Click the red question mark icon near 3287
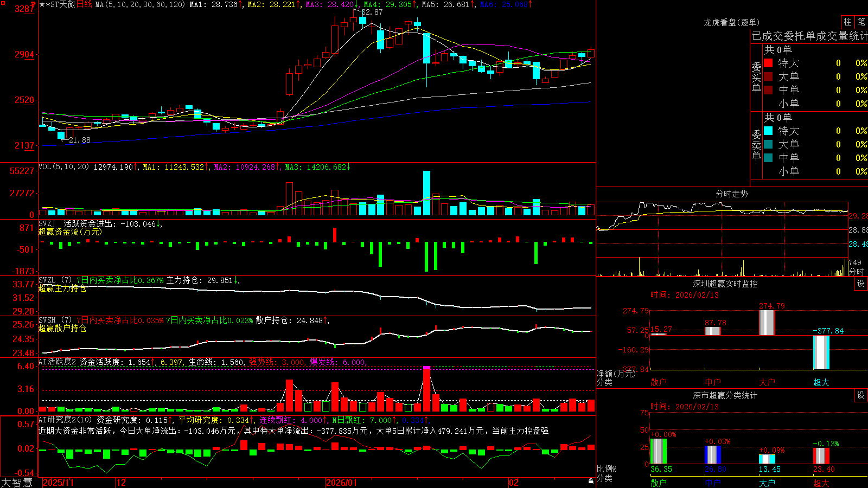This screenshot has width=868, height=488. [x=34, y=5]
